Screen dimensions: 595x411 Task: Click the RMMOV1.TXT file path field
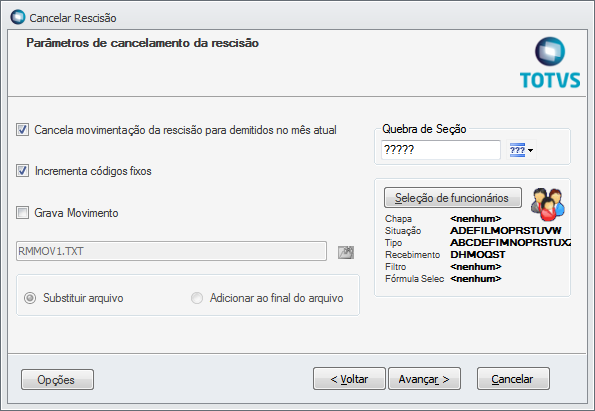[x=171, y=251]
